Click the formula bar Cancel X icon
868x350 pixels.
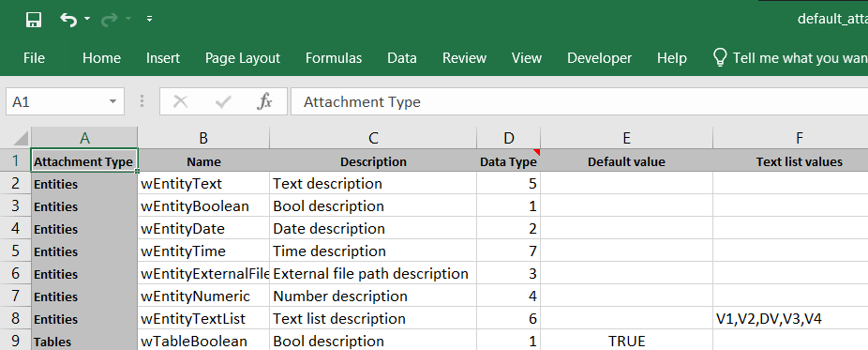[181, 102]
